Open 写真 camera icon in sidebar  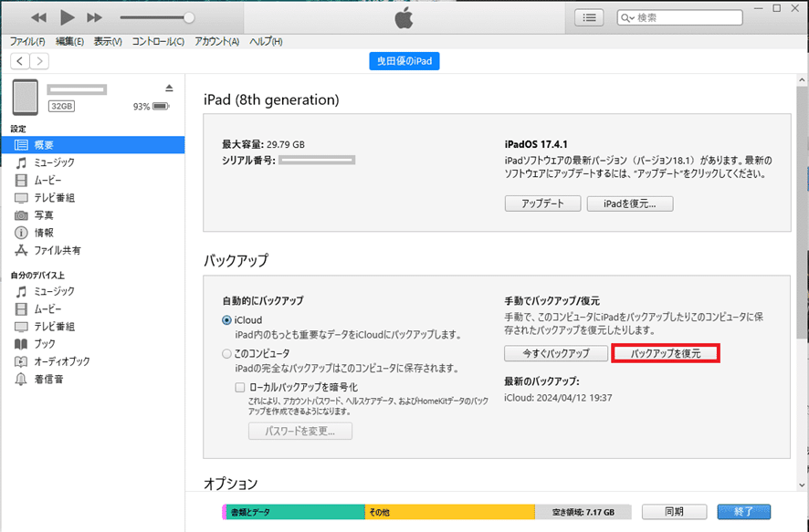coord(21,215)
